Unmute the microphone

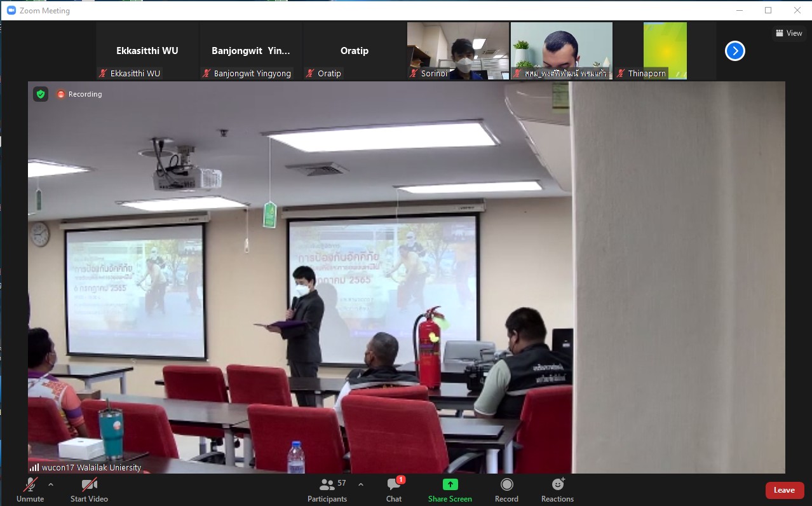(30, 489)
